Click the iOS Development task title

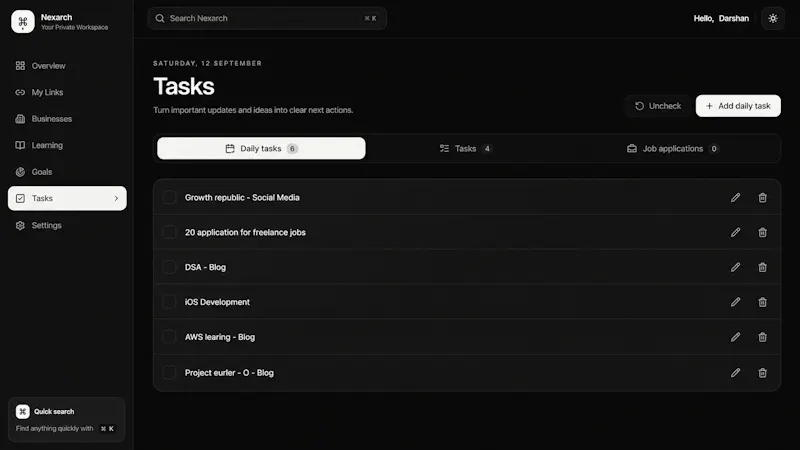[x=217, y=302]
